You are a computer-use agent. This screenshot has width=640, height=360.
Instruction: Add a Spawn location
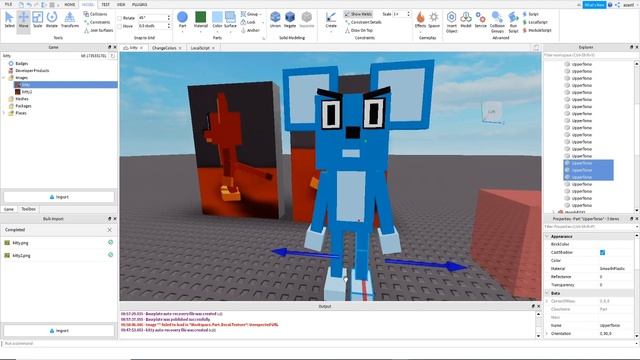[x=434, y=20]
